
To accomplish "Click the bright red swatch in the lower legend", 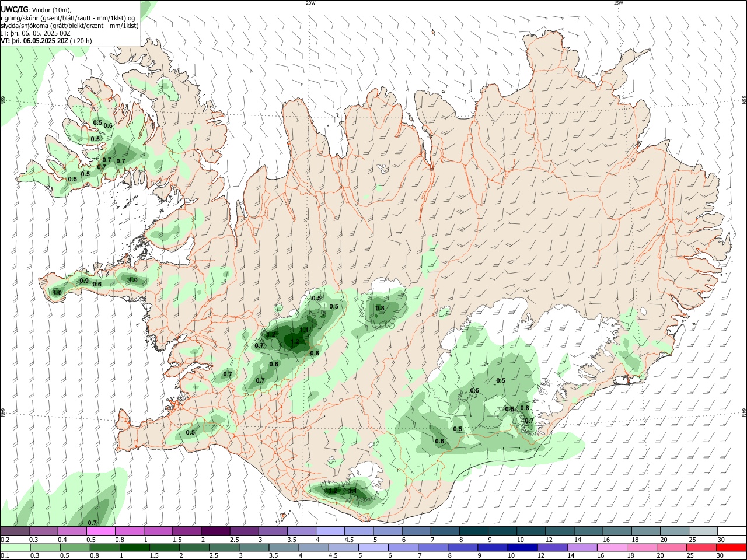I will click(x=731, y=548).
